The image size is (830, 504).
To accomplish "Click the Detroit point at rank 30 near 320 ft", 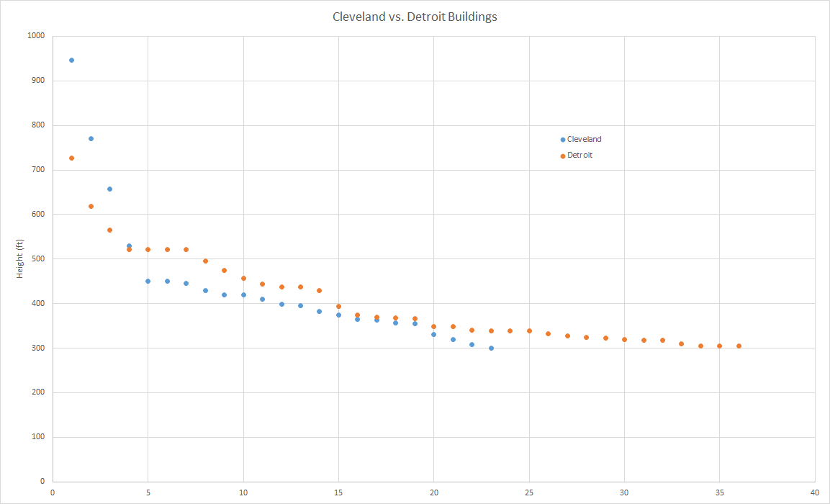I will [625, 339].
